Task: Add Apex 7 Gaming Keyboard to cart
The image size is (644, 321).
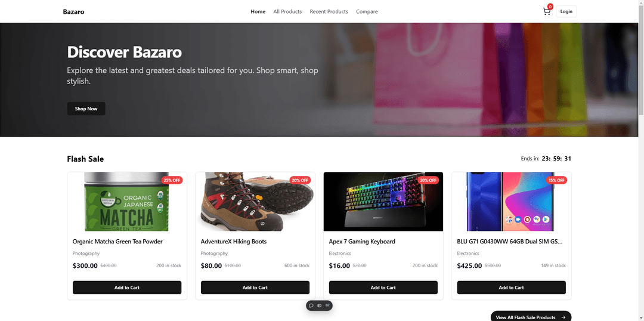Action: pyautogui.click(x=383, y=288)
